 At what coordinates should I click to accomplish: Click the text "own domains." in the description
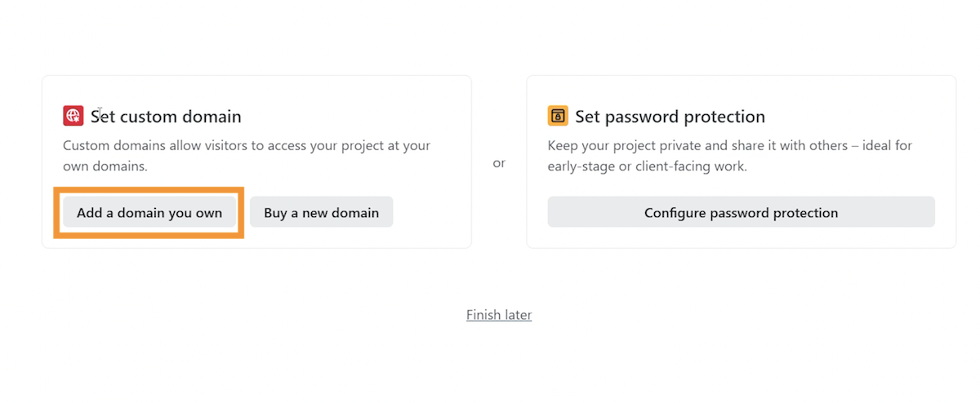pos(105,166)
